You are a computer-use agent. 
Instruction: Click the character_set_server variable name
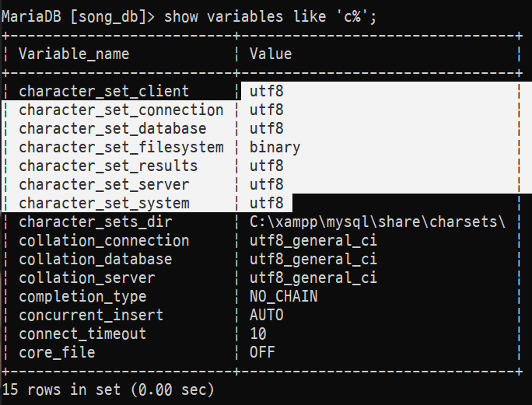point(103,184)
